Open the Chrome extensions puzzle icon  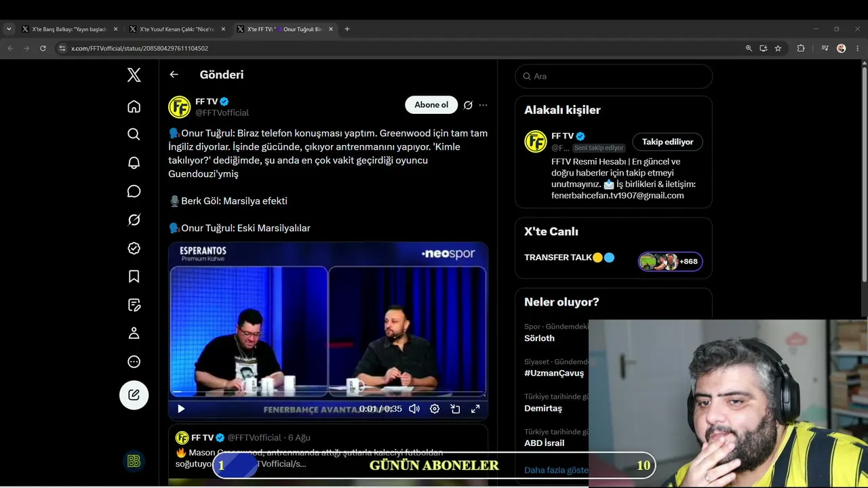[801, 48]
